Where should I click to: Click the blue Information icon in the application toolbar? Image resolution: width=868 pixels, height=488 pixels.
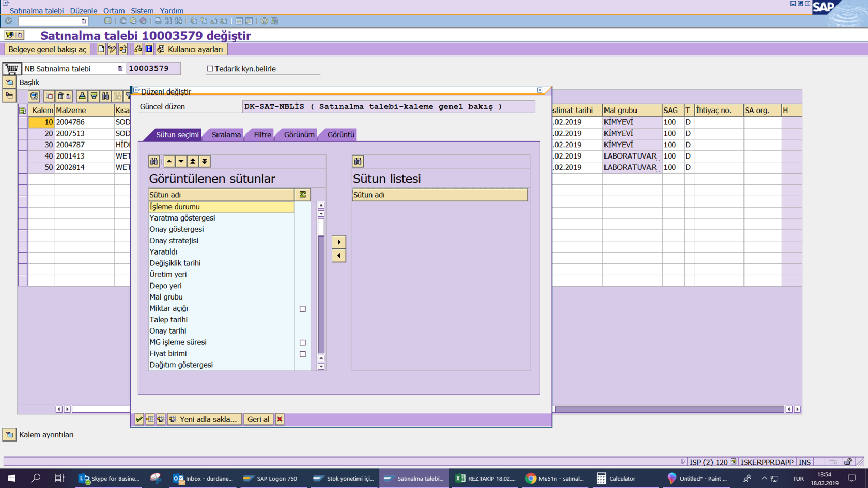click(149, 49)
